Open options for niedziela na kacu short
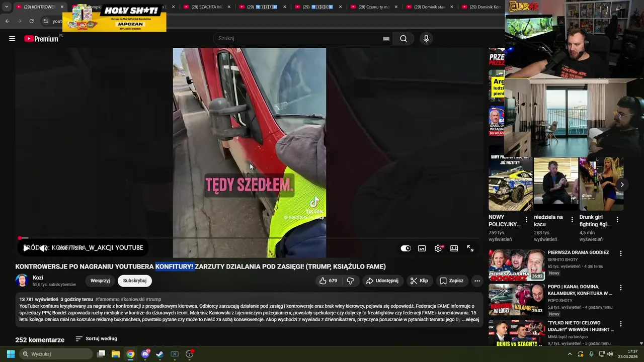Image resolution: width=644 pixels, height=362 pixels. (572, 220)
